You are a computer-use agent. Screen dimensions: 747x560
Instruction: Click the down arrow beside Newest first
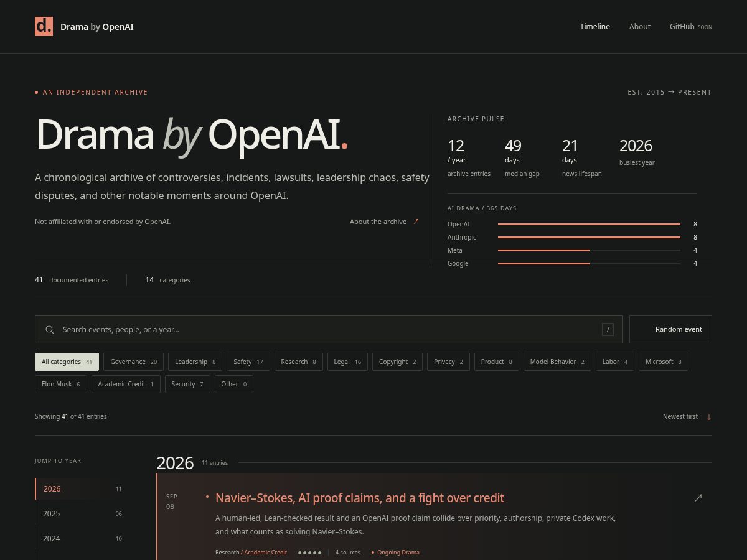[x=708, y=416]
